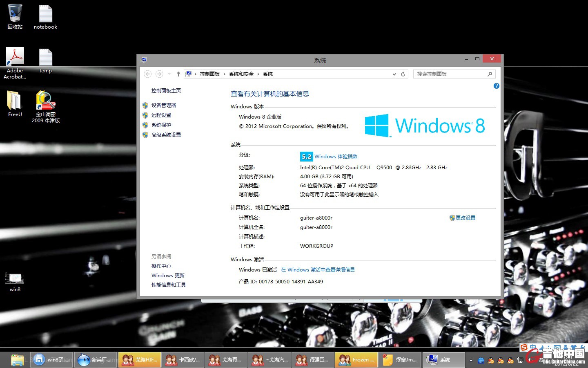The height and width of the screenshot is (368, 588).
Task: Open the notebook file on the desktop
Action: 45,17
